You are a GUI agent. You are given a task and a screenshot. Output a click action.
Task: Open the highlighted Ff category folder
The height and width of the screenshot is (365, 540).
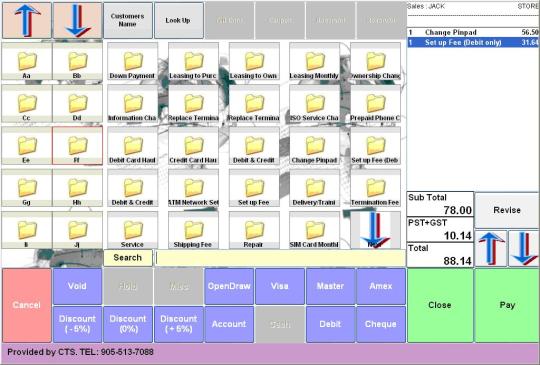(x=77, y=146)
